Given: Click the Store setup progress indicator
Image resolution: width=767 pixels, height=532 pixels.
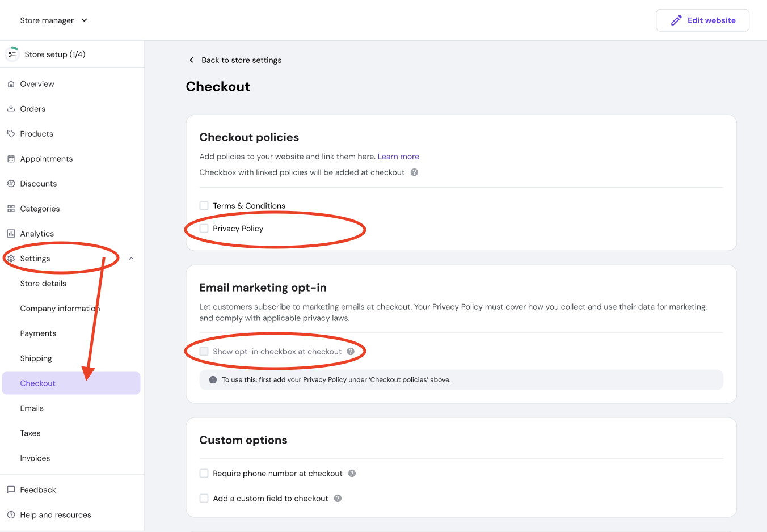Looking at the screenshot, I should [12, 54].
